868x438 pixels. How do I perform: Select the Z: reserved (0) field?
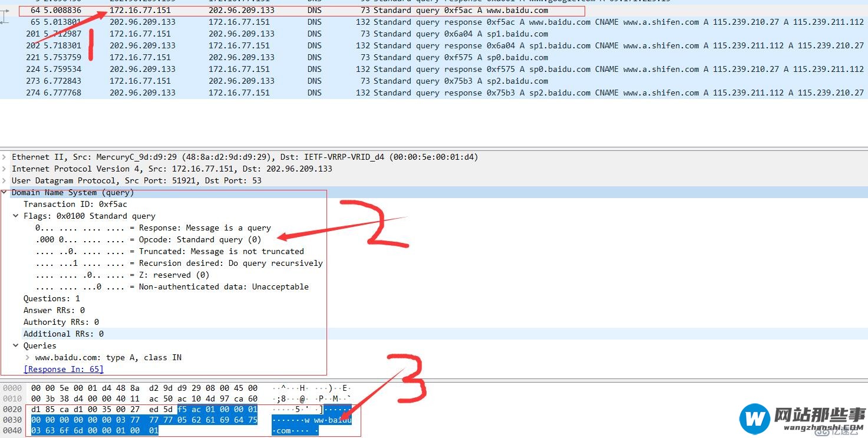pyautogui.click(x=123, y=275)
